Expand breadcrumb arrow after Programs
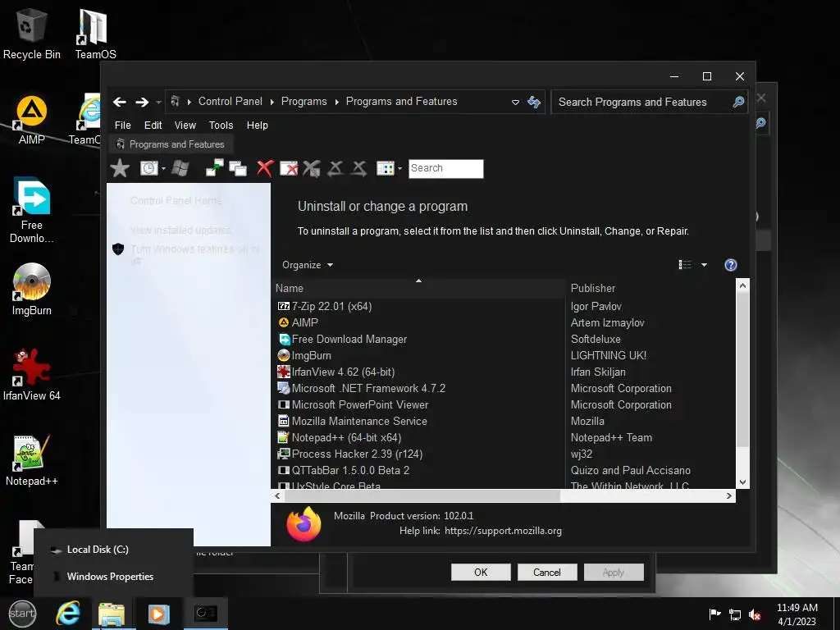This screenshot has width=840, height=630. [x=337, y=102]
